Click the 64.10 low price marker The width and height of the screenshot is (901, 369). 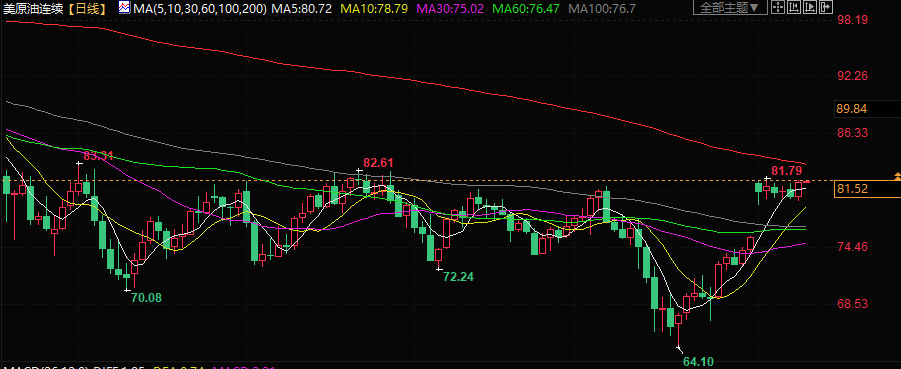pyautogui.click(x=698, y=362)
